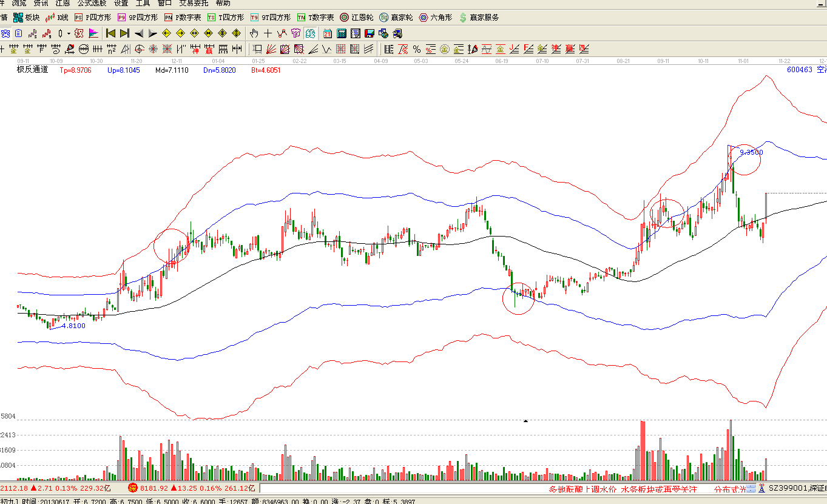Open the 公式选股 menu
Viewport: 827px width, 504px height.
[x=92, y=3]
